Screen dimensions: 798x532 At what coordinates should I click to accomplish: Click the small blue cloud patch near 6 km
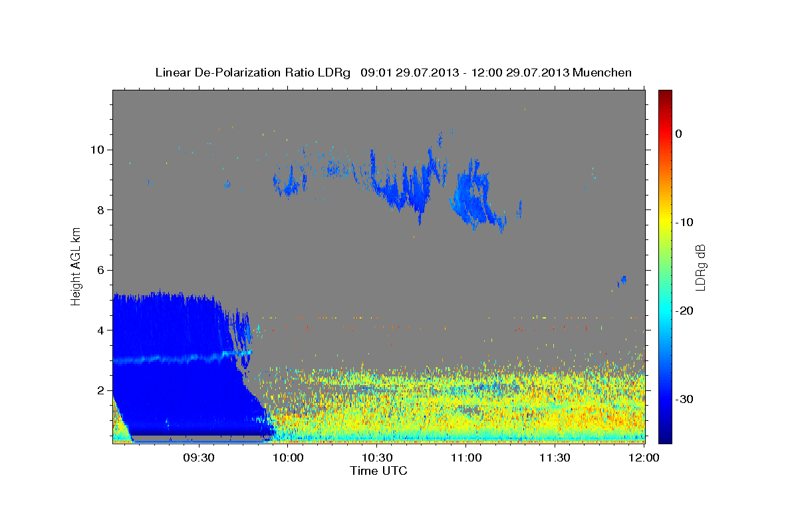[x=622, y=281]
